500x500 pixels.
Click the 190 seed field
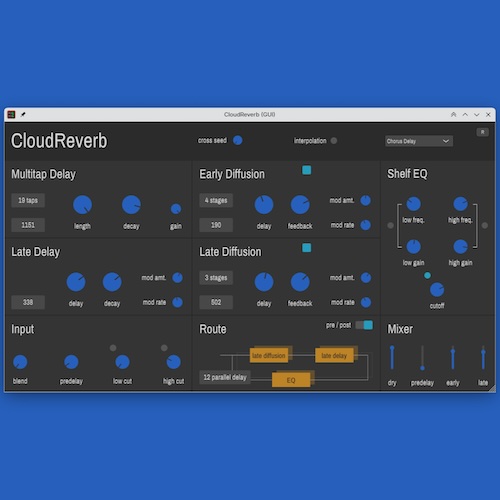(x=216, y=225)
